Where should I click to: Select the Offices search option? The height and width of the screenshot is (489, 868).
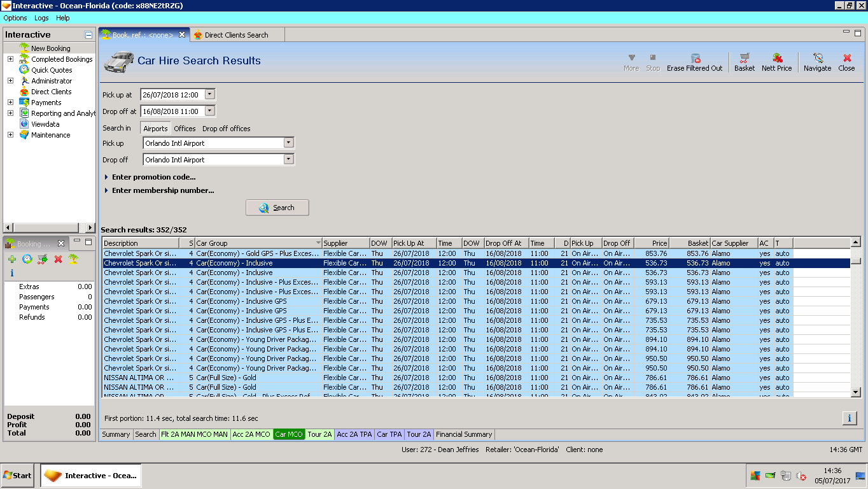tap(185, 129)
